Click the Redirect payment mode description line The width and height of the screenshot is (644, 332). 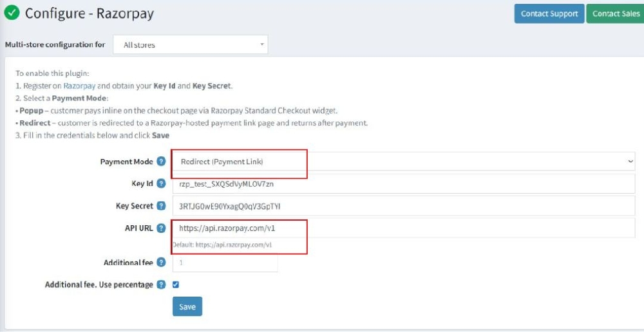[191, 123]
